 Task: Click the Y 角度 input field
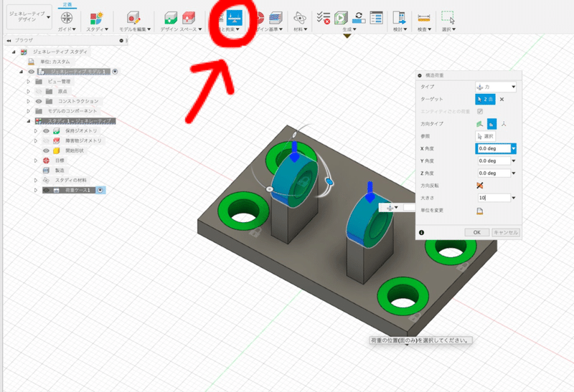tap(494, 161)
